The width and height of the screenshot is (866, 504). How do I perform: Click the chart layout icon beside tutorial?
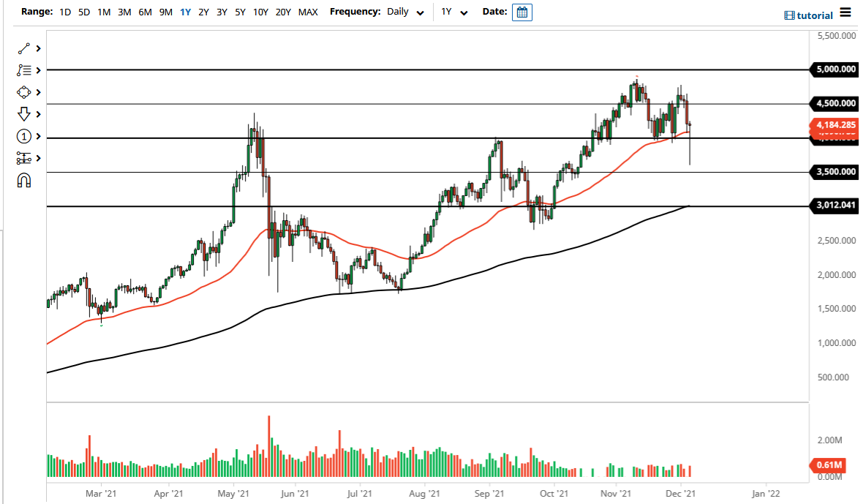[x=791, y=15]
